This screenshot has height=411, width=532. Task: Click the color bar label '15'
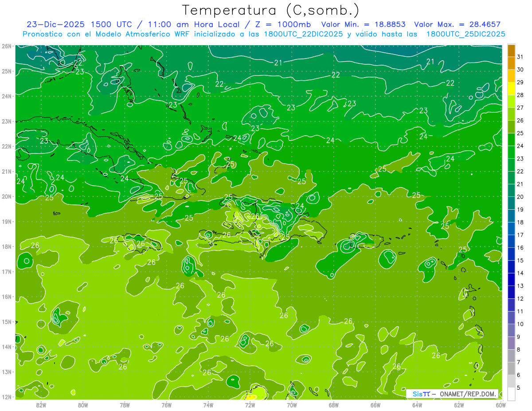click(520, 260)
